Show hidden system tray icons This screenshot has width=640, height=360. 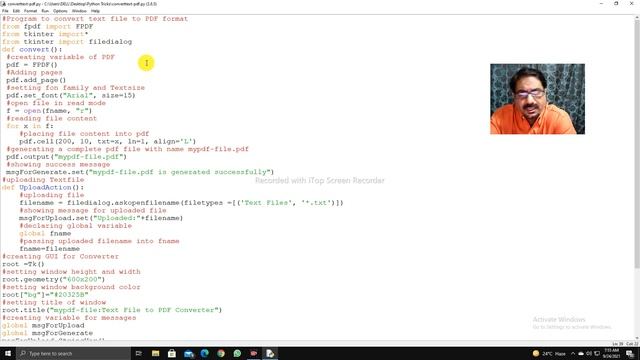pyautogui.click(x=573, y=353)
